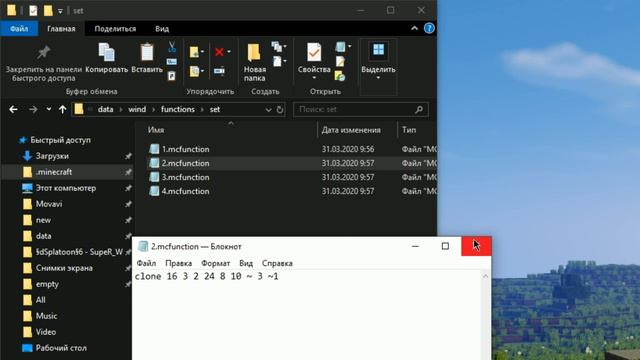Open .minecraft folder in sidebar

coord(54,172)
